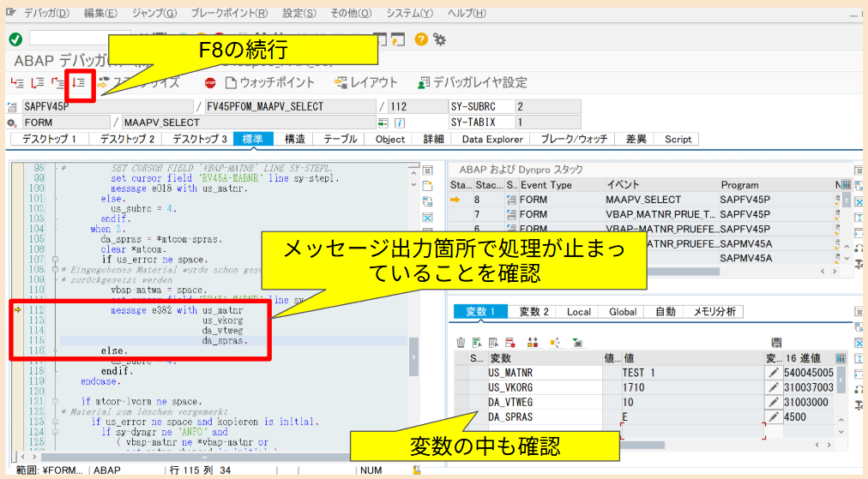
Task: Click the SY-SUBRC value field showing 2
Action: (548, 107)
